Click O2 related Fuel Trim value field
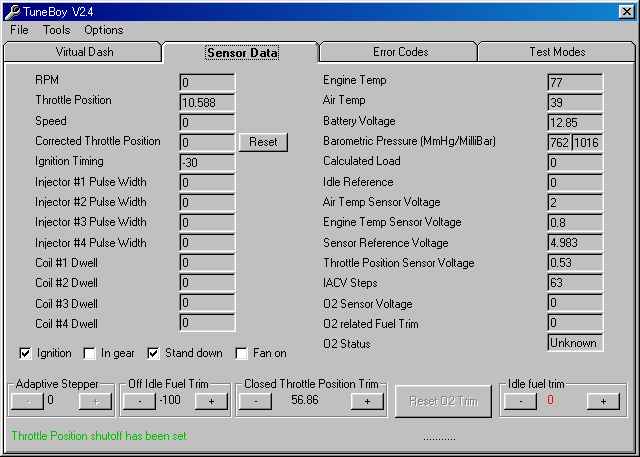The width and height of the screenshot is (640, 457). (575, 322)
